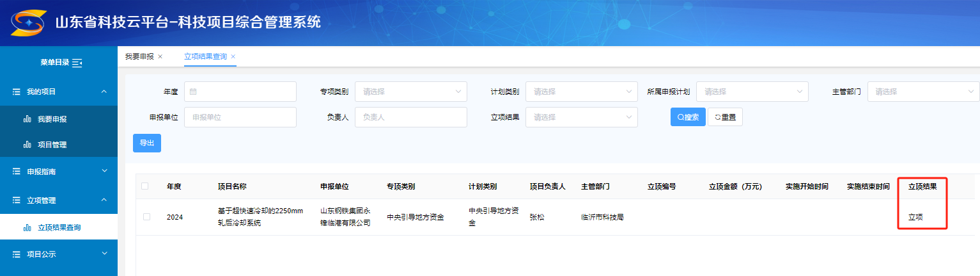Close the 立项结果查询 tab
The image size is (980, 276).
[233, 56]
